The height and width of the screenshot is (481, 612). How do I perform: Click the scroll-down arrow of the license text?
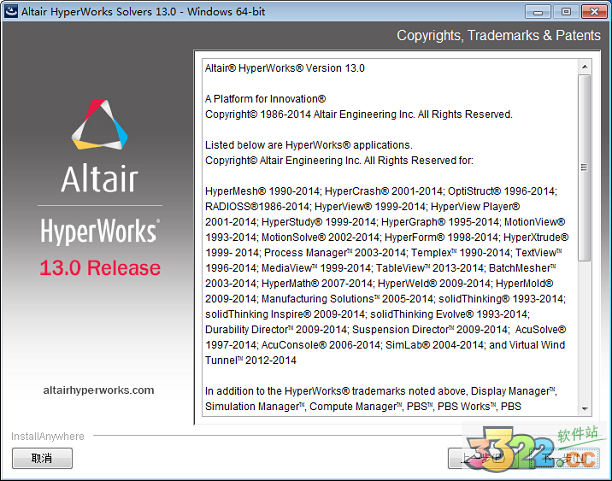coord(584,408)
